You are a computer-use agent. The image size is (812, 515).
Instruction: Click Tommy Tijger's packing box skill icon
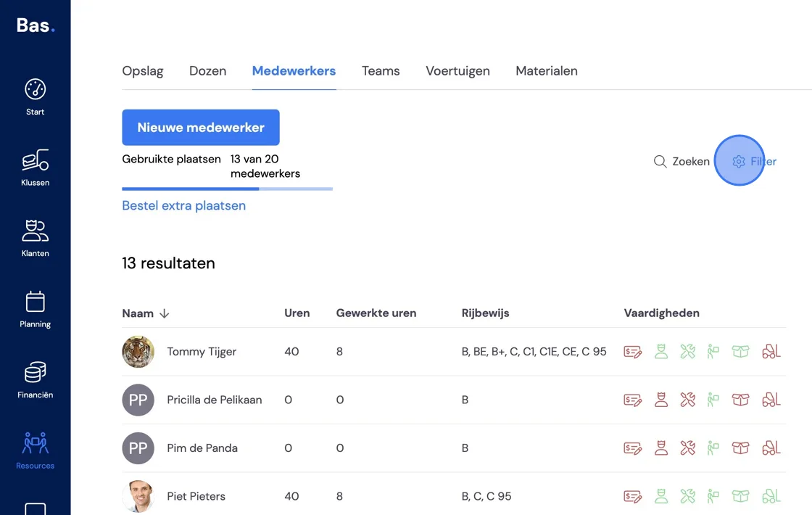(x=740, y=352)
